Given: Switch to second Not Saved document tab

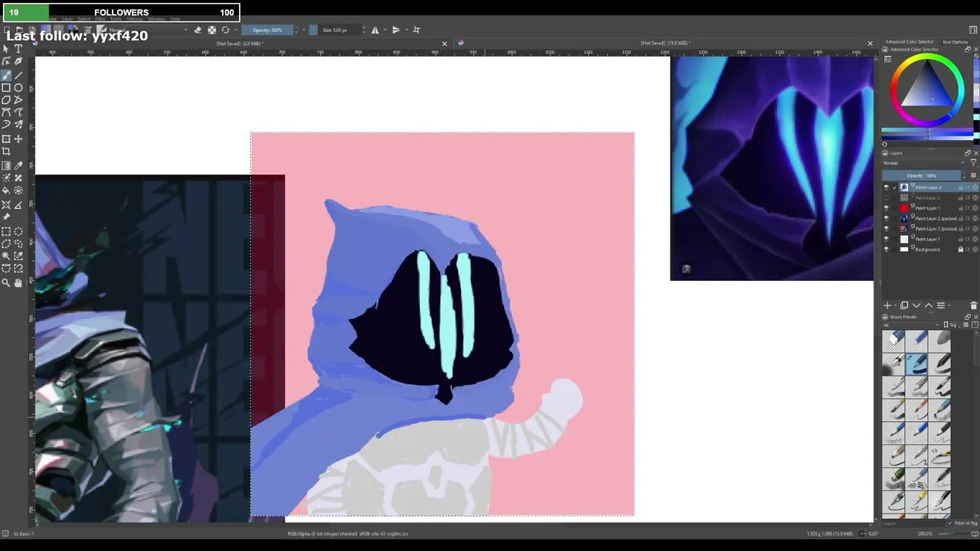Looking at the screenshot, I should (666, 44).
